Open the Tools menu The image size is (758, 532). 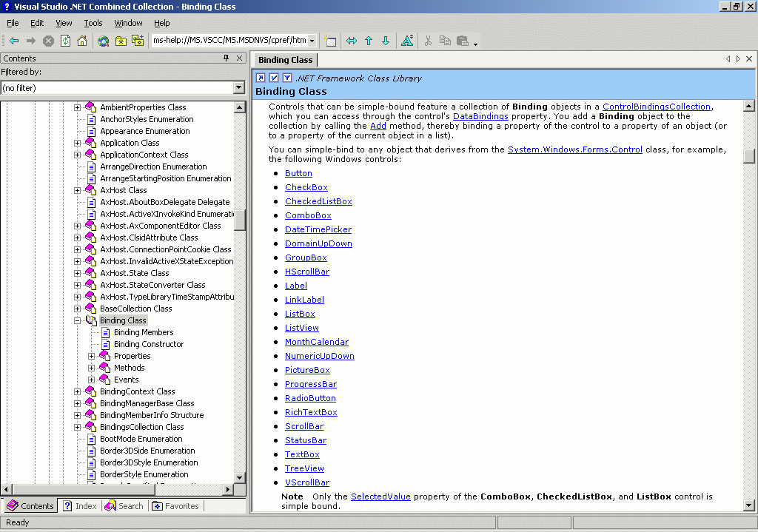[x=93, y=23]
